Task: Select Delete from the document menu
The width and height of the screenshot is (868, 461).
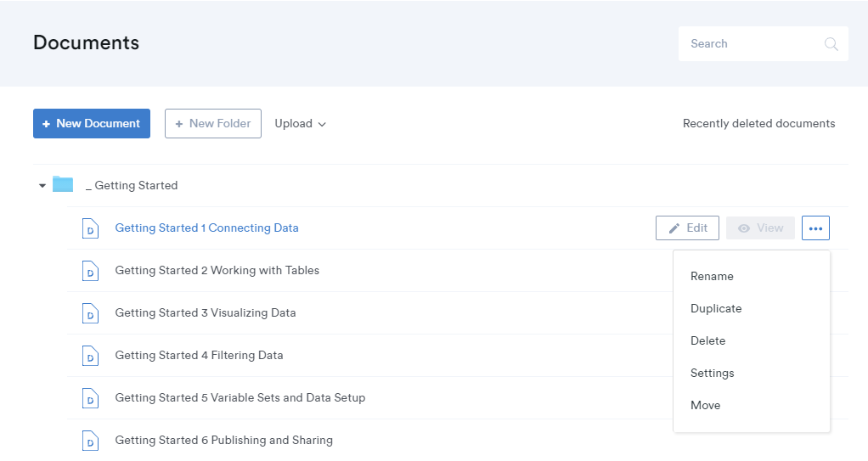Action: [707, 340]
